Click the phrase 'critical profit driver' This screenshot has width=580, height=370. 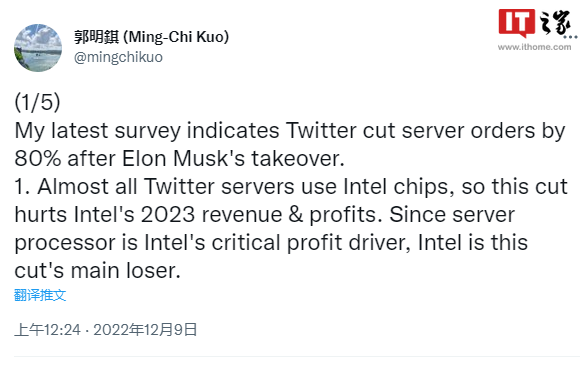coord(311,243)
